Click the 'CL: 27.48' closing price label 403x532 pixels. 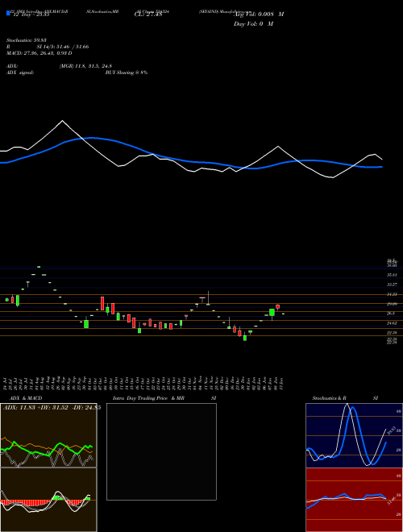[x=148, y=15]
